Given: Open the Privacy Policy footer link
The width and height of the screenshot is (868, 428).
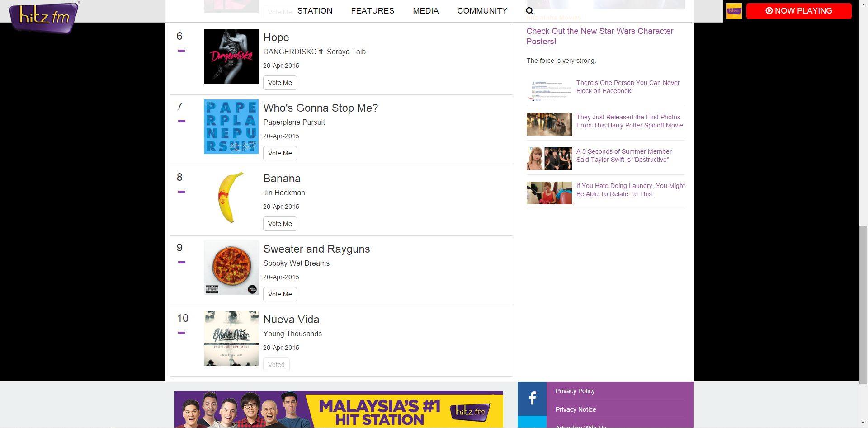Looking at the screenshot, I should click(x=575, y=391).
